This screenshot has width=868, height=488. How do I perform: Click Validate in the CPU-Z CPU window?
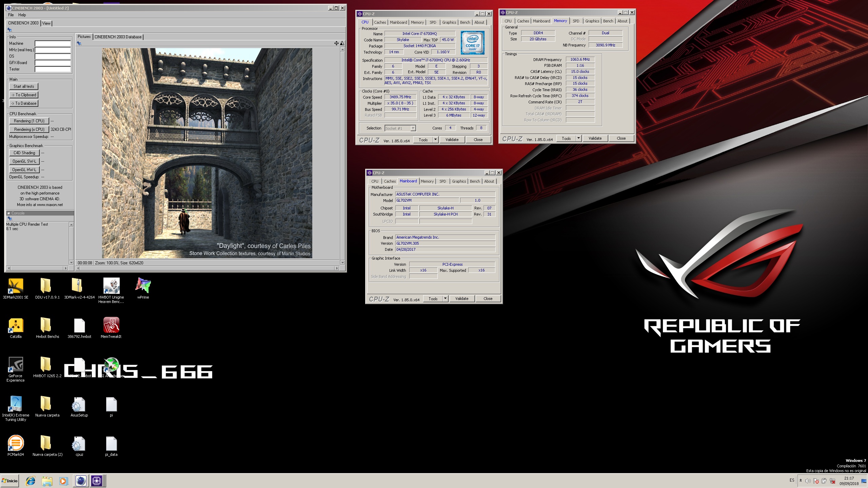[x=452, y=140]
